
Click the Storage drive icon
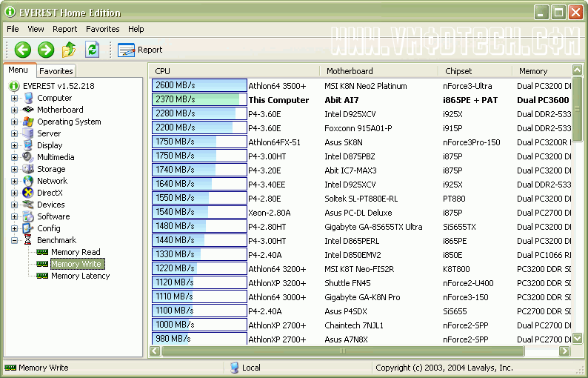point(27,169)
